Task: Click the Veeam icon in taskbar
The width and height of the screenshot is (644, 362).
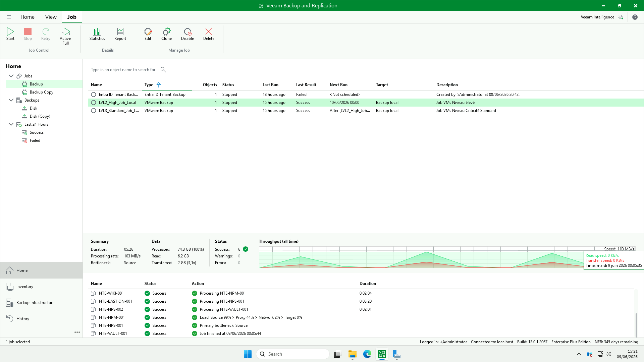Action: pyautogui.click(x=382, y=354)
